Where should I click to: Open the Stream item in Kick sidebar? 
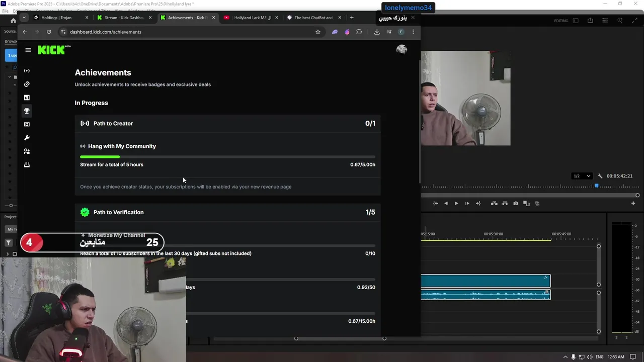coord(27,71)
